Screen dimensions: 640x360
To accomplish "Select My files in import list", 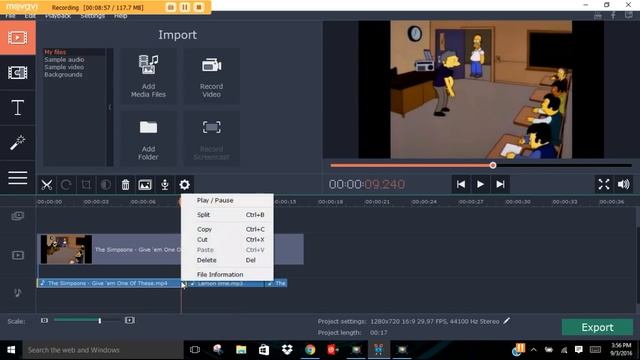I will click(55, 52).
